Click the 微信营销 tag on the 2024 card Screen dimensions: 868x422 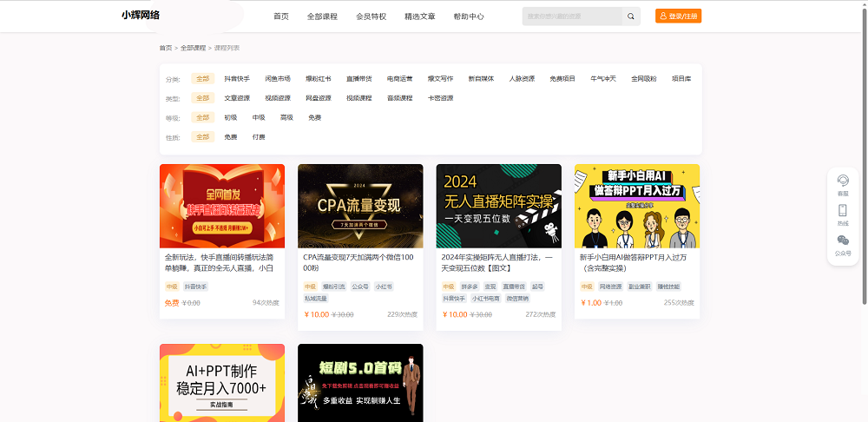pyautogui.click(x=517, y=299)
